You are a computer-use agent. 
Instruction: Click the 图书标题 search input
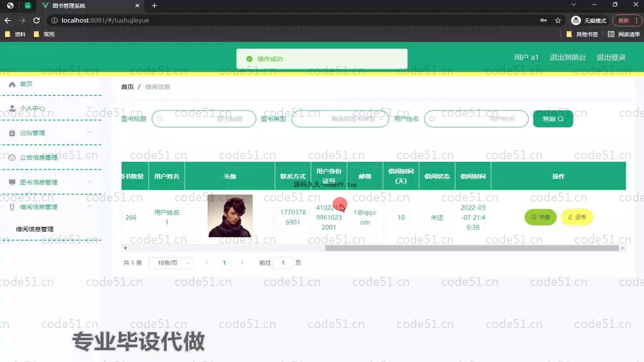coord(204,119)
